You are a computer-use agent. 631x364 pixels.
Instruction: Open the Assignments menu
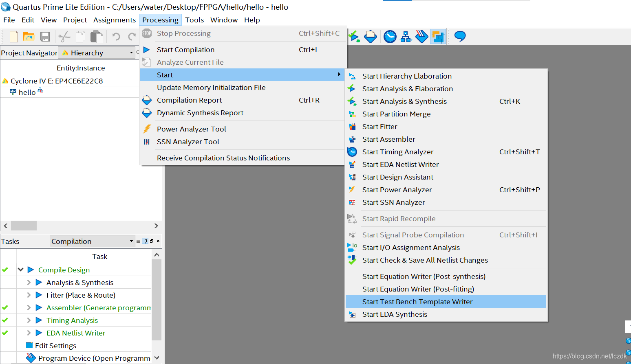click(x=115, y=20)
